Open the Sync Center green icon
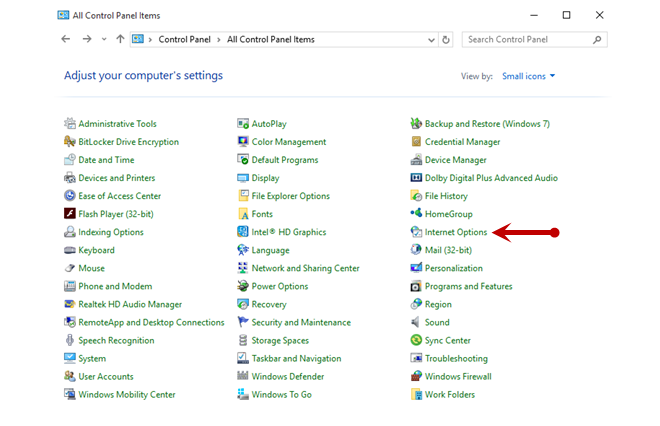This screenshot has height=426, width=660. coord(416,340)
